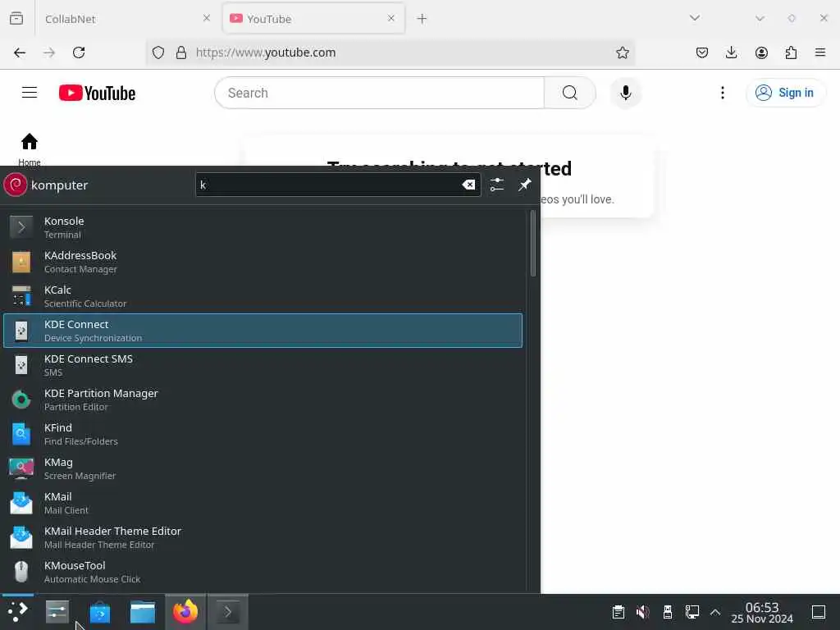Open the Firefox downloads panel

pos(731,52)
